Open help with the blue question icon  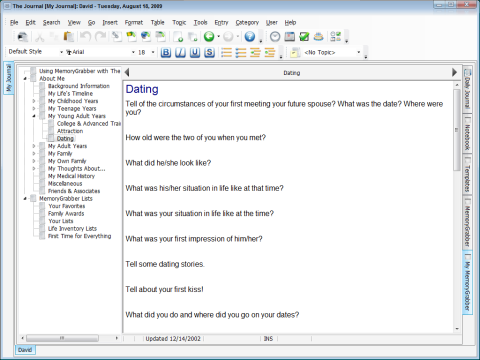(x=250, y=36)
